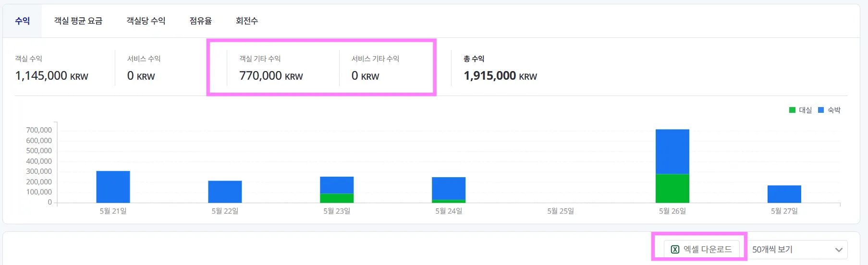Click the 5월 24일 blue bar segment
Screen dimensions: 868x265
(449, 188)
